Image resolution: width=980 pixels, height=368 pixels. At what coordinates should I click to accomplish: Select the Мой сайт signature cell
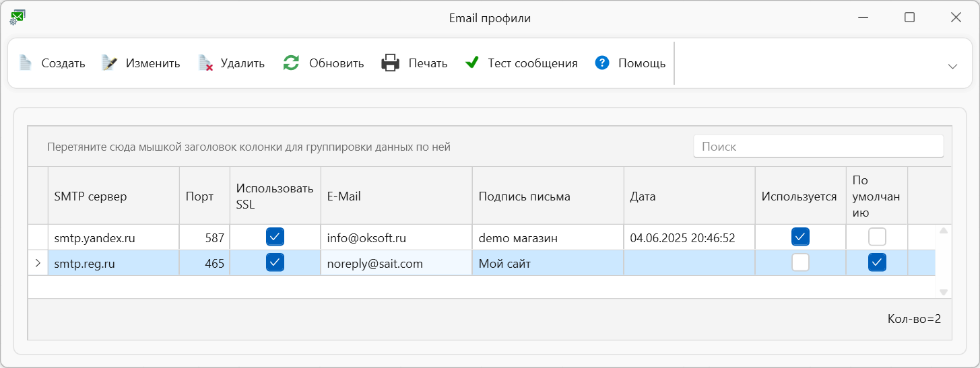point(548,263)
